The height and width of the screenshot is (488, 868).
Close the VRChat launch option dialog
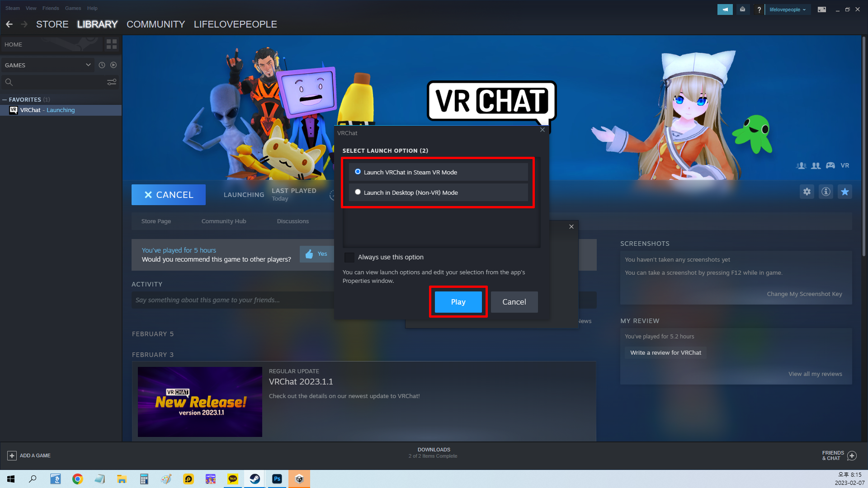click(x=542, y=130)
